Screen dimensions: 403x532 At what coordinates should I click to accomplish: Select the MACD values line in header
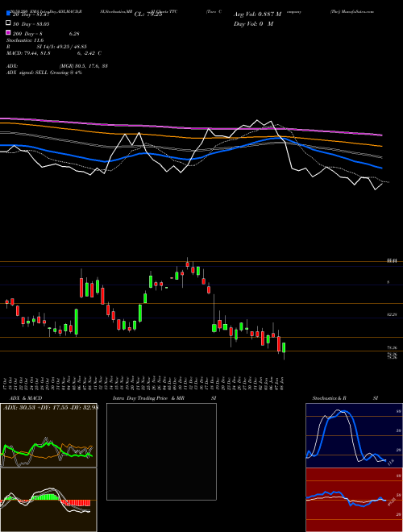53,53
